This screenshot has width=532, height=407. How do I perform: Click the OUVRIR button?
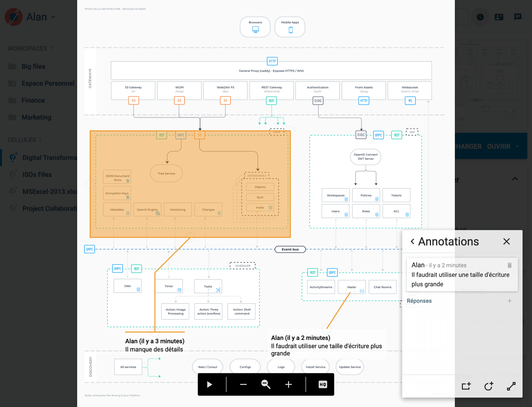pos(498,146)
